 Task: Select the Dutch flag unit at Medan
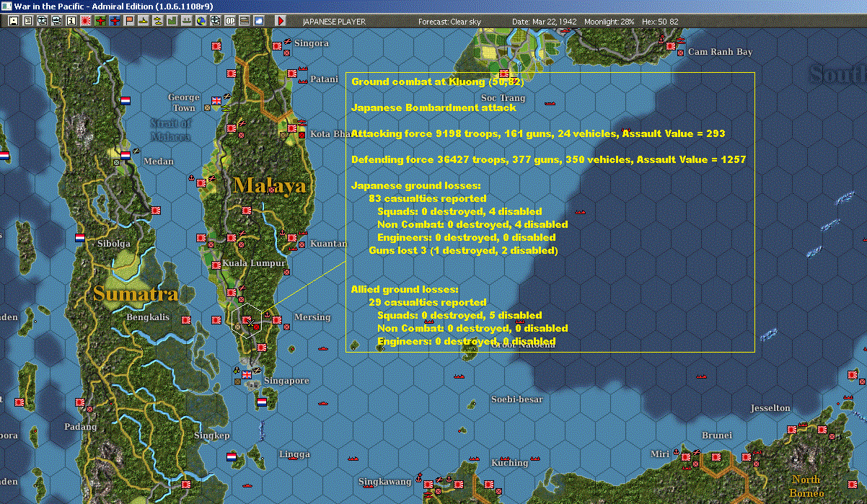pyautogui.click(x=126, y=154)
